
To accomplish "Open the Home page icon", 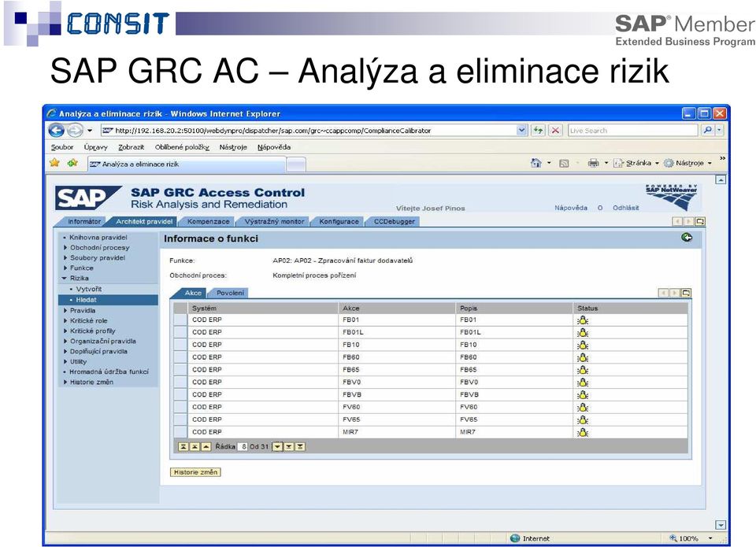I will tap(535, 163).
